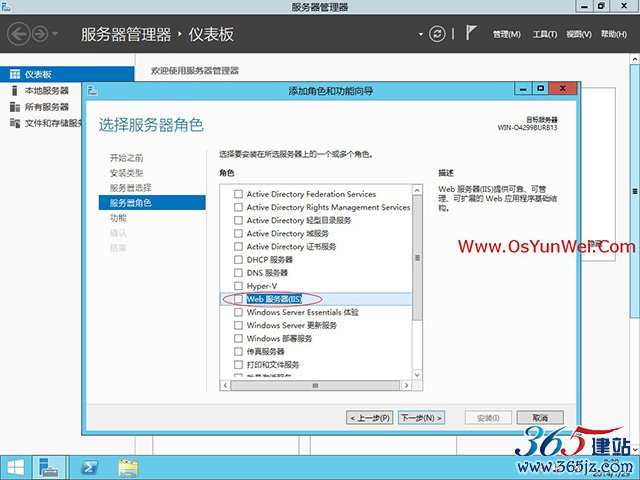Click the roles list scroll down arrow
The width and height of the screenshot is (640, 480).
click(417, 374)
